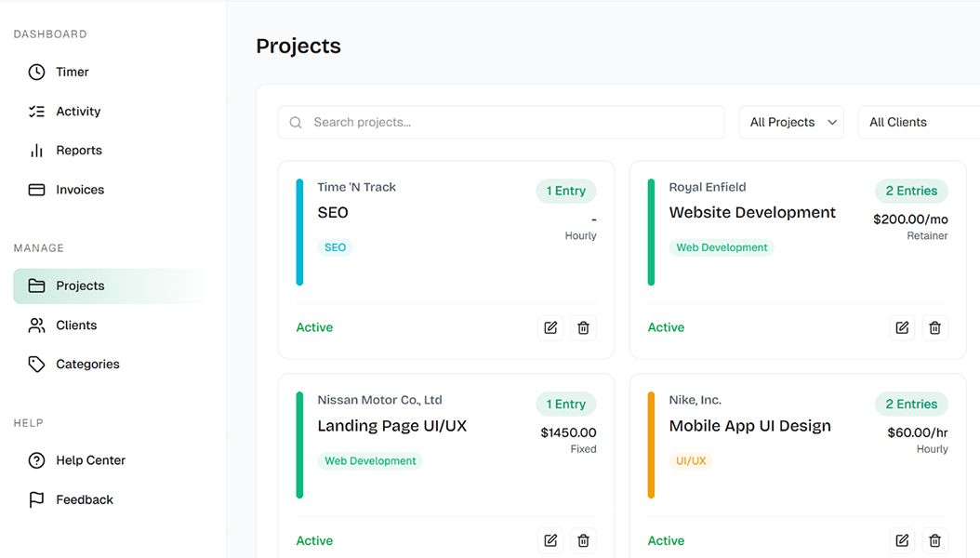980x558 pixels.
Task: Click the Web Development tag on Royal Enfield card
Action: [x=722, y=247]
